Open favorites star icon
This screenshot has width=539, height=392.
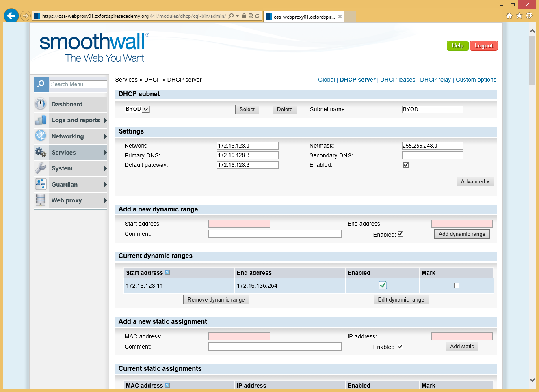click(519, 16)
